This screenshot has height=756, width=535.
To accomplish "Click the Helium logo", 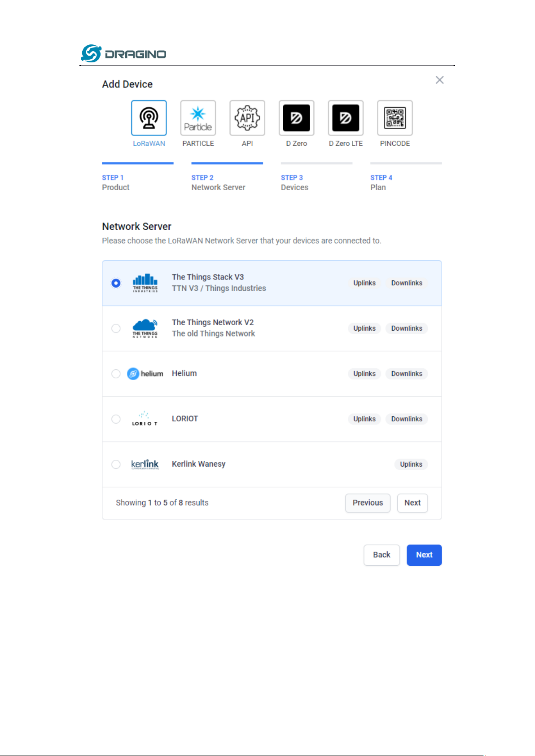I will 145,374.
